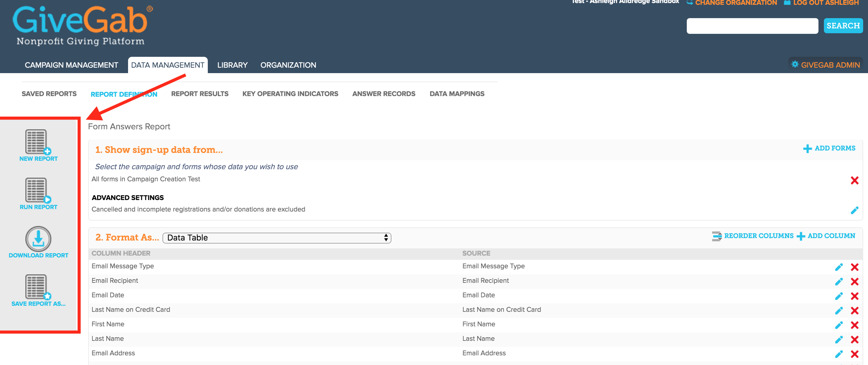This screenshot has height=365, width=868.
Task: Click the plus icon beside Add Forms
Action: (807, 149)
